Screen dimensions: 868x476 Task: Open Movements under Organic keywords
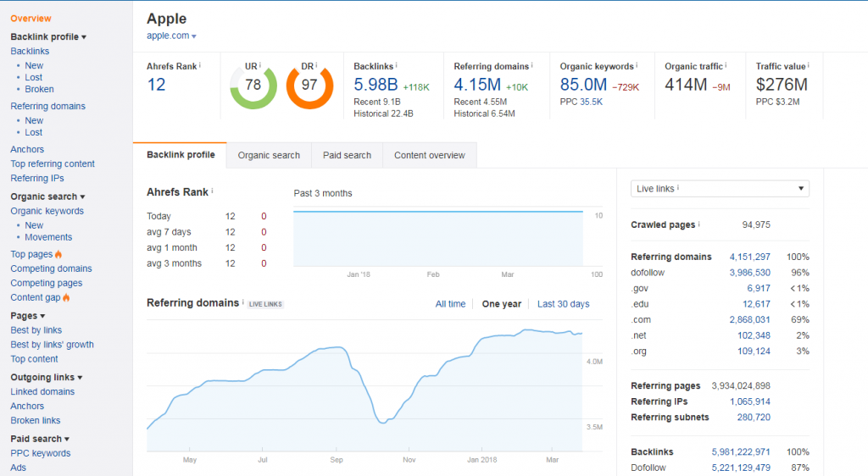point(48,237)
